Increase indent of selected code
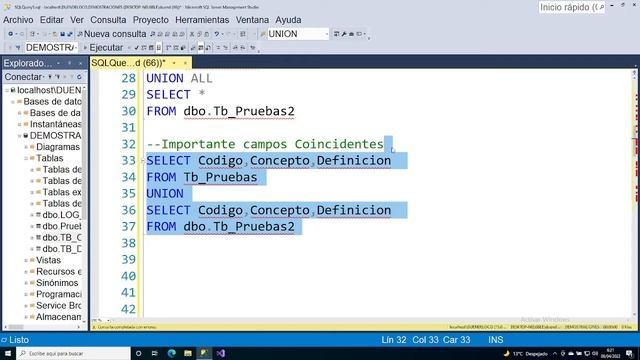This screenshot has width=640, height=360. 243,48
